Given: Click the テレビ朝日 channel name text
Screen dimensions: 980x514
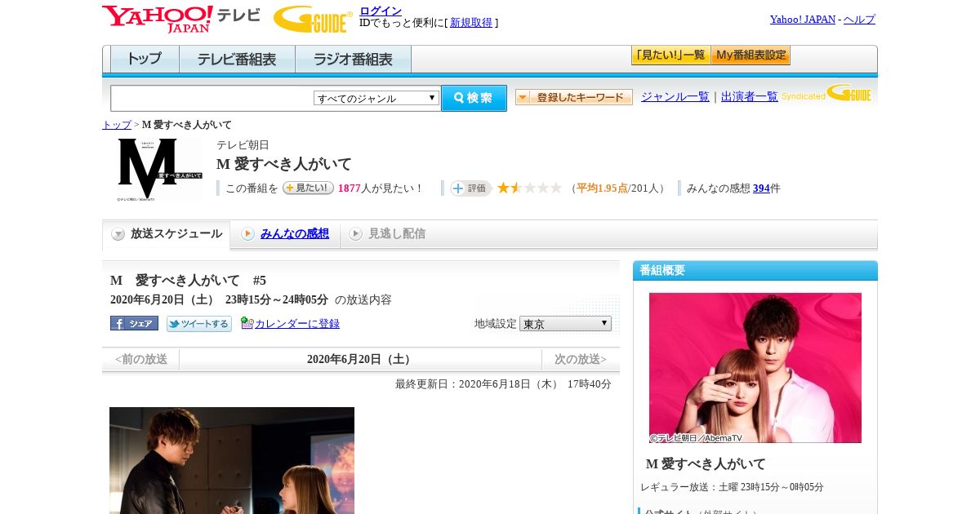Looking at the screenshot, I should pyautogui.click(x=243, y=145).
